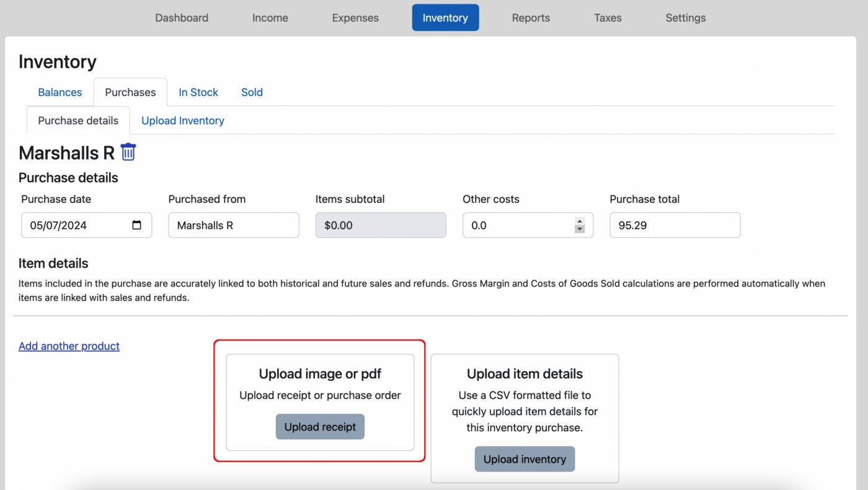Viewport: 868px width, 490px height.
Task: Click the Upload receipt button
Action: (320, 427)
